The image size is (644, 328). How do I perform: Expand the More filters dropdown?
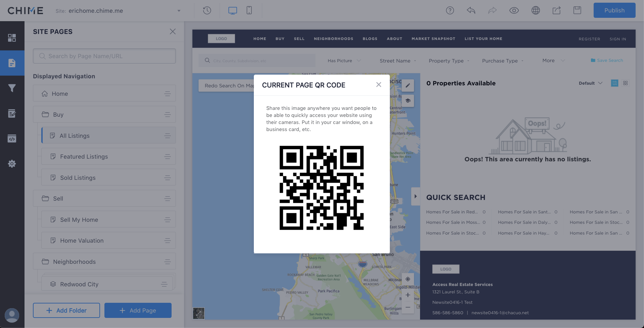pos(554,60)
